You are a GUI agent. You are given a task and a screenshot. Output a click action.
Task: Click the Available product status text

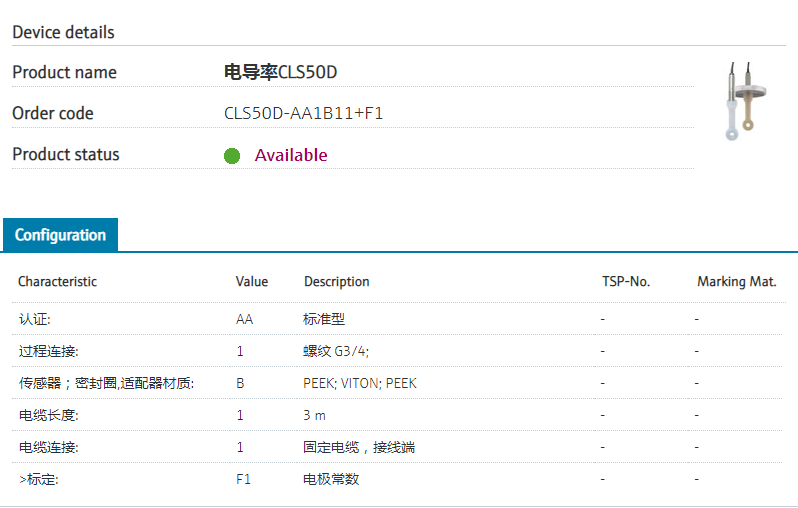point(291,155)
